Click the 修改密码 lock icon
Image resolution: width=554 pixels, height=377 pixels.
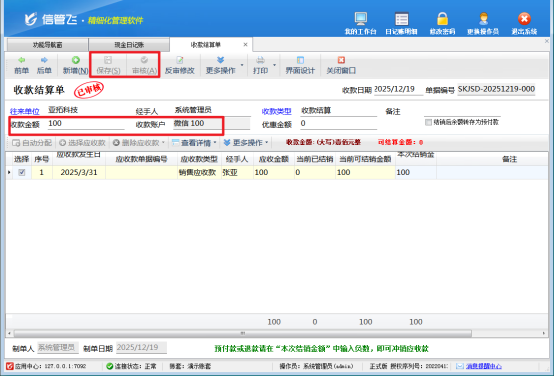pyautogui.click(x=442, y=18)
